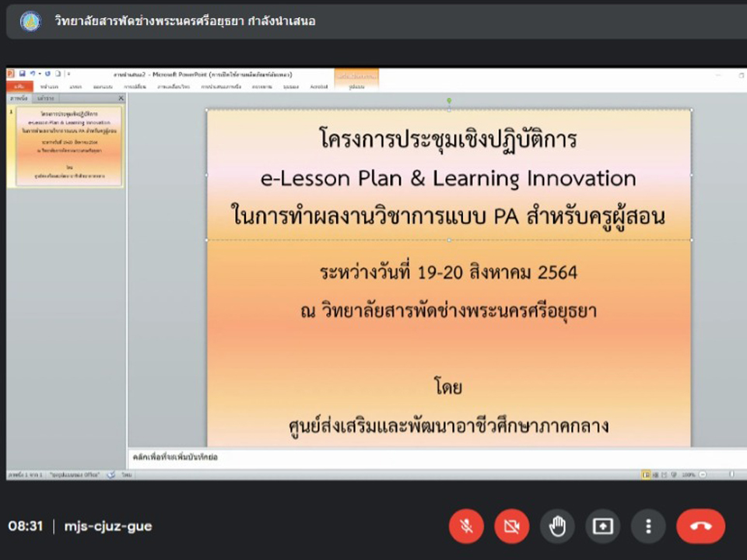Click the presenter's avatar icon at top
This screenshot has width=747, height=560.
(x=30, y=21)
